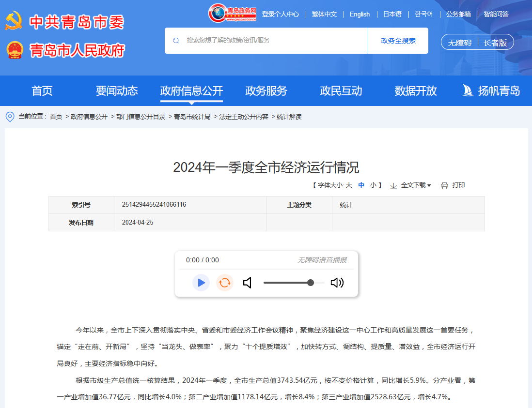Click the loud speaker icon at right

pyautogui.click(x=337, y=283)
